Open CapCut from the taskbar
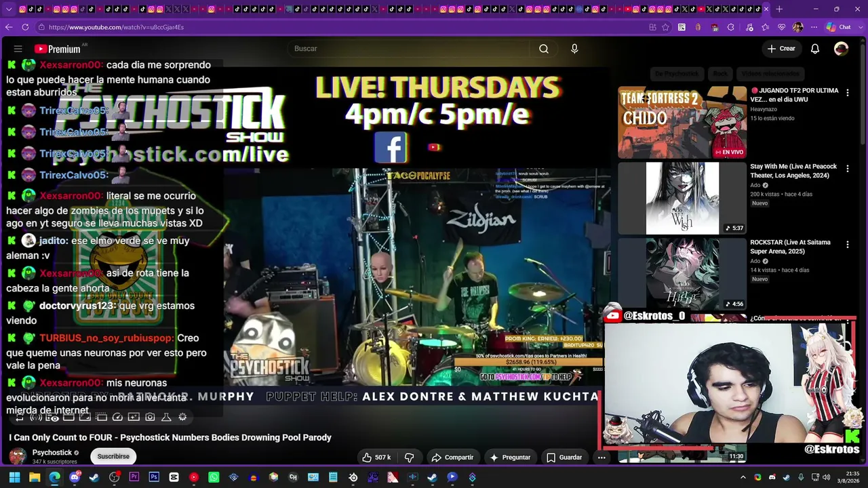The width and height of the screenshot is (868, 488). (174, 477)
